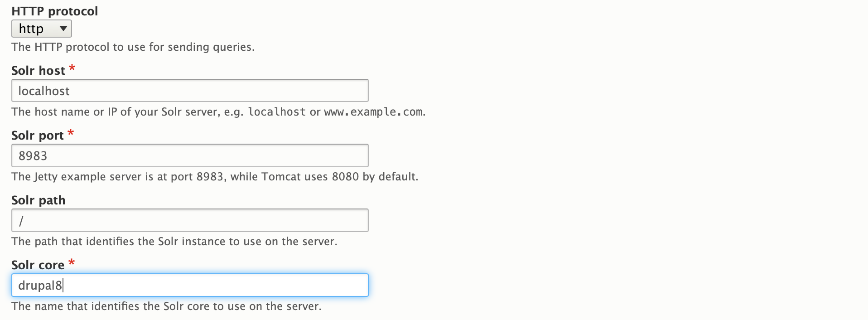Click the HTTP protocol label
The width and height of the screenshot is (868, 320).
[54, 11]
